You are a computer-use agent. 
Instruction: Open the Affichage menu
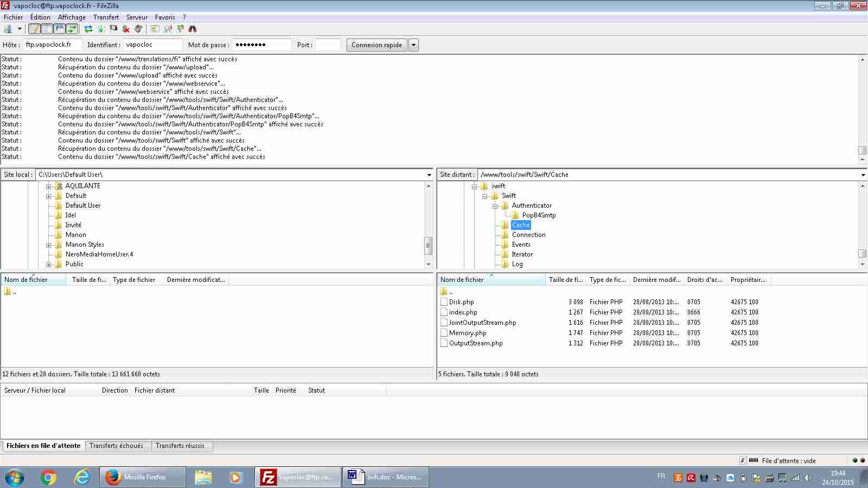pyautogui.click(x=72, y=17)
